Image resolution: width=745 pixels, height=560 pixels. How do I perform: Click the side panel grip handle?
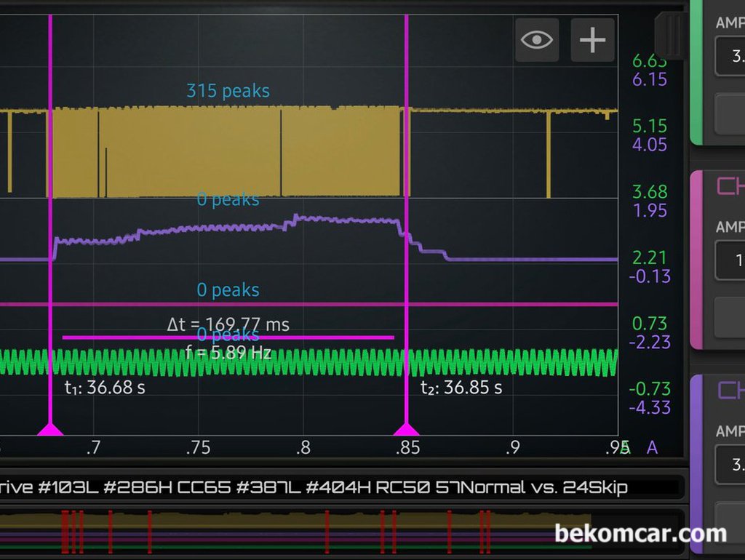coord(670,35)
